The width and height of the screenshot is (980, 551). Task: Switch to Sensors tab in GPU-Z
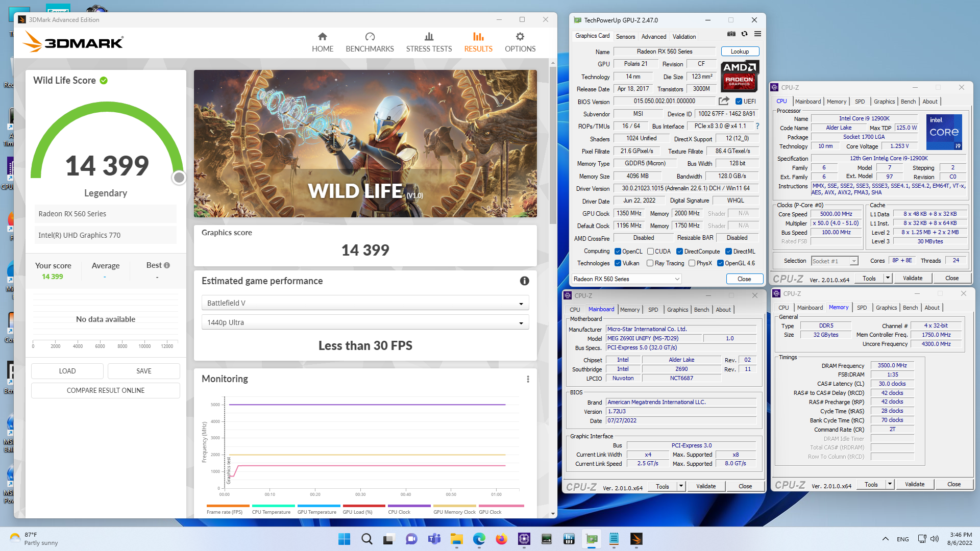pos(625,37)
